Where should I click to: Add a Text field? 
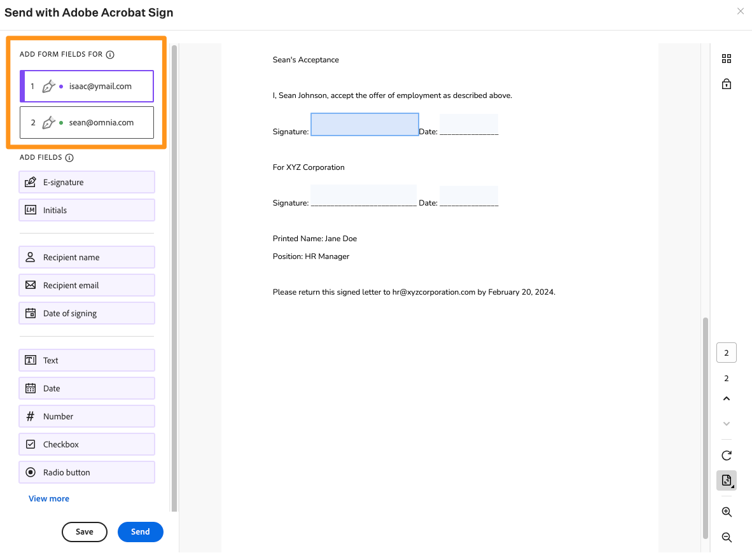click(87, 360)
